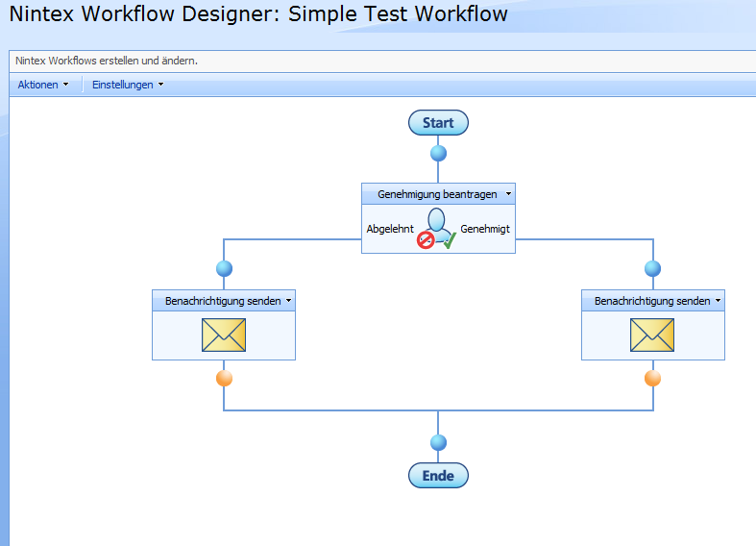Click the right envelope notification icon
The width and height of the screenshot is (756, 546).
pos(652,335)
